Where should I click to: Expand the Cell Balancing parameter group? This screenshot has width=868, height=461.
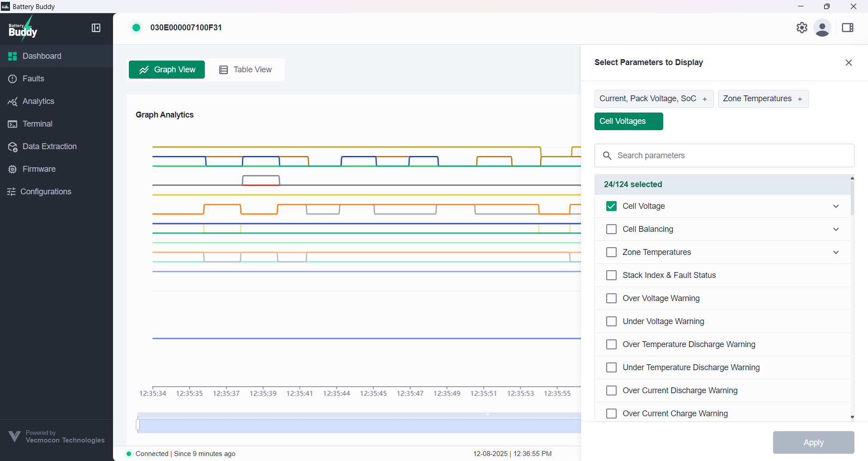836,229
